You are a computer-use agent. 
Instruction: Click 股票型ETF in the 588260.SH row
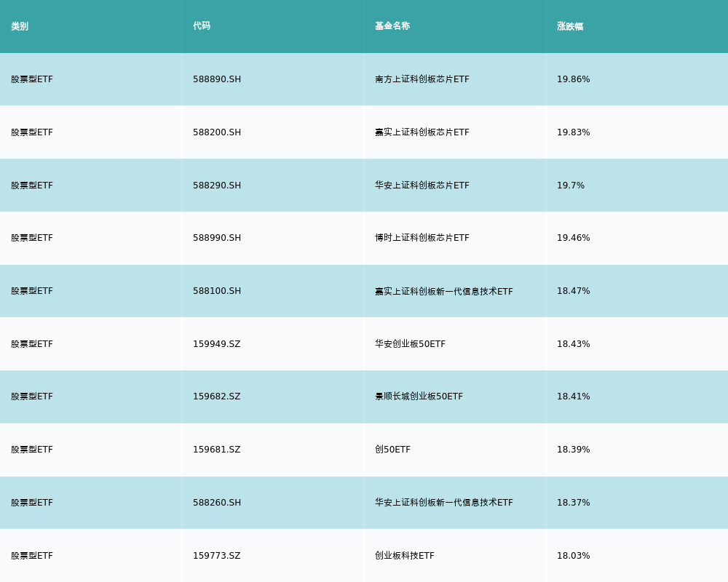point(32,503)
